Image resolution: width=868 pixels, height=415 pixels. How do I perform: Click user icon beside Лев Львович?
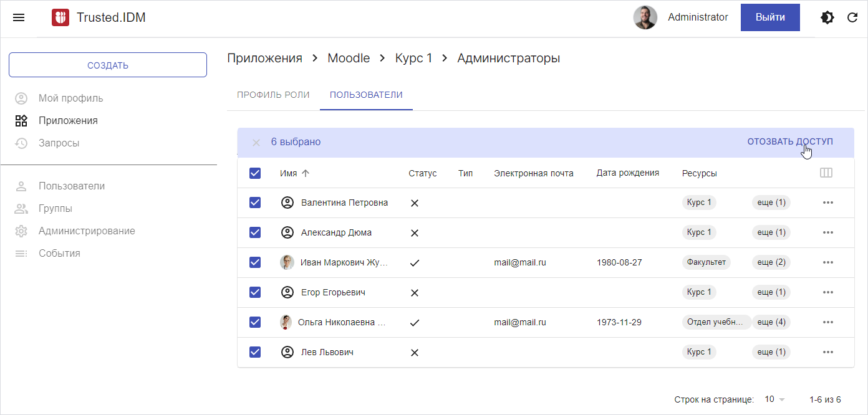point(287,352)
